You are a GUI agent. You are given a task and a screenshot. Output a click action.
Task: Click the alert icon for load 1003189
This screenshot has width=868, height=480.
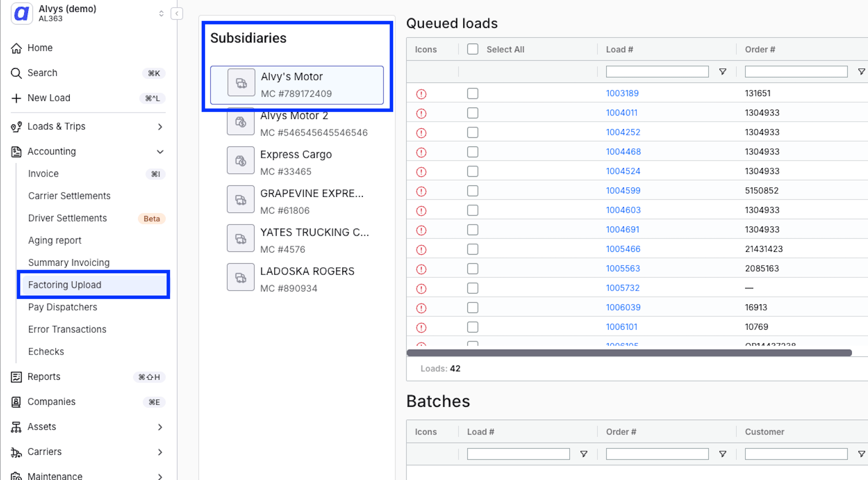pyautogui.click(x=421, y=94)
